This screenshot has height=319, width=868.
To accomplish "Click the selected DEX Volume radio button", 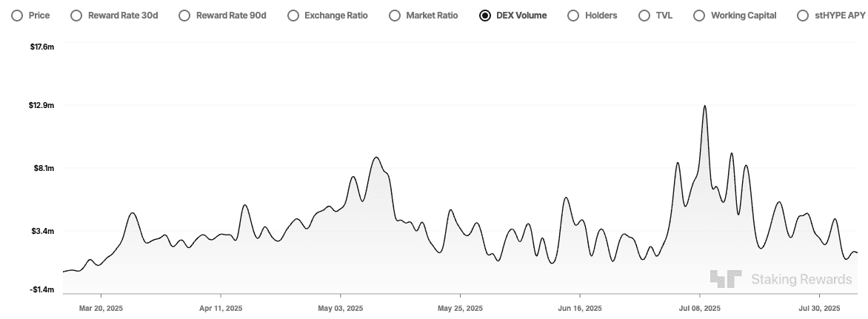I will pyautogui.click(x=485, y=16).
